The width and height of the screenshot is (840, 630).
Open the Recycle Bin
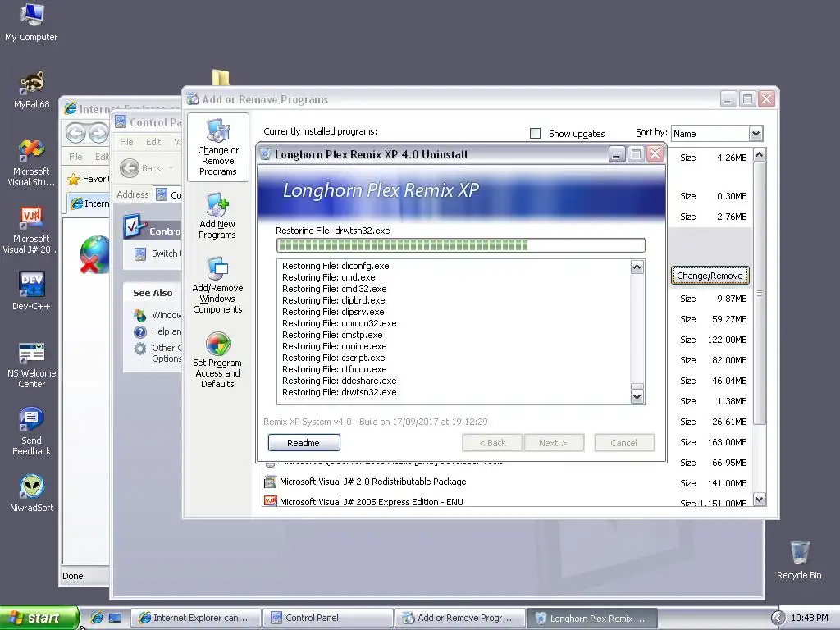click(x=799, y=559)
